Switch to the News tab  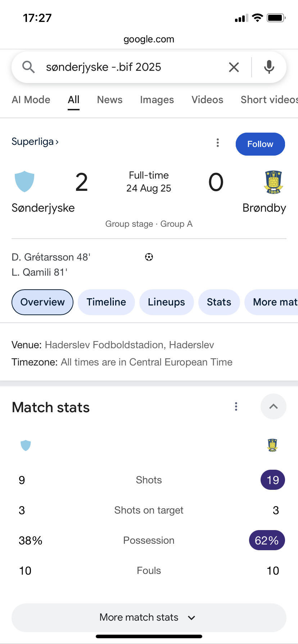(110, 100)
